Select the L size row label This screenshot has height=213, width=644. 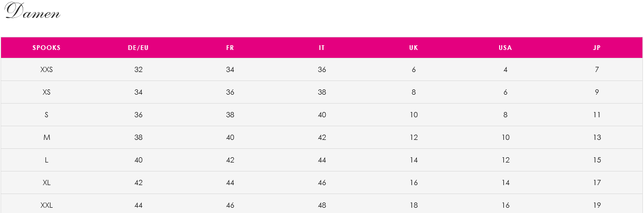46,160
